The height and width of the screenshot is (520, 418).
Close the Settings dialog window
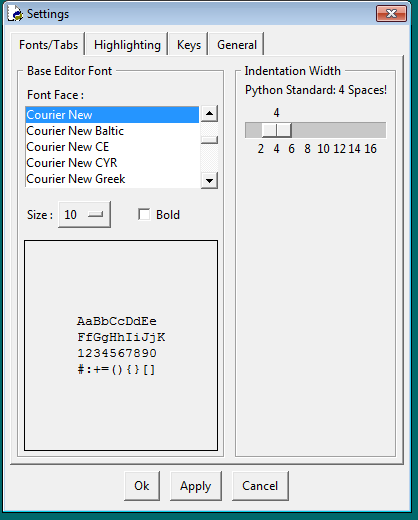[391, 14]
